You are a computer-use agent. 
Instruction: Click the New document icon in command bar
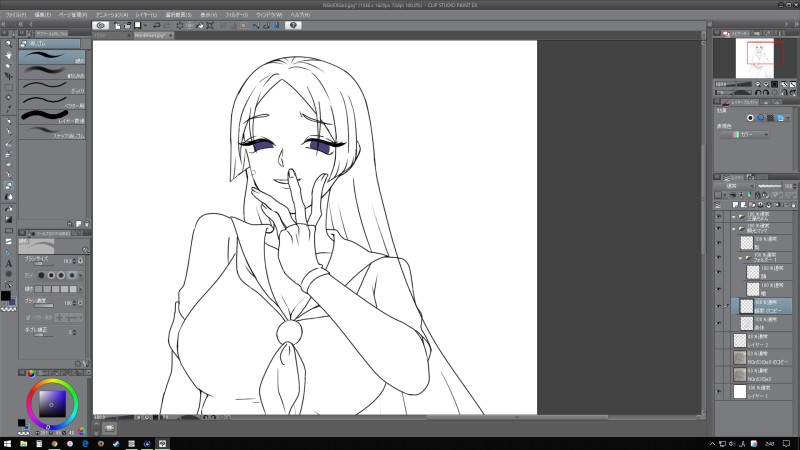(118, 25)
